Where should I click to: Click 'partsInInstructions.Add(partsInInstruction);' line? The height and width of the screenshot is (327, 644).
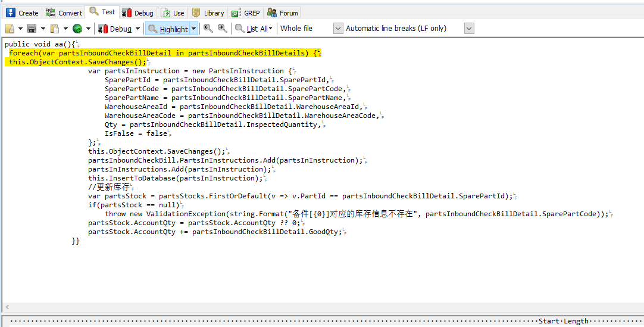180,169
